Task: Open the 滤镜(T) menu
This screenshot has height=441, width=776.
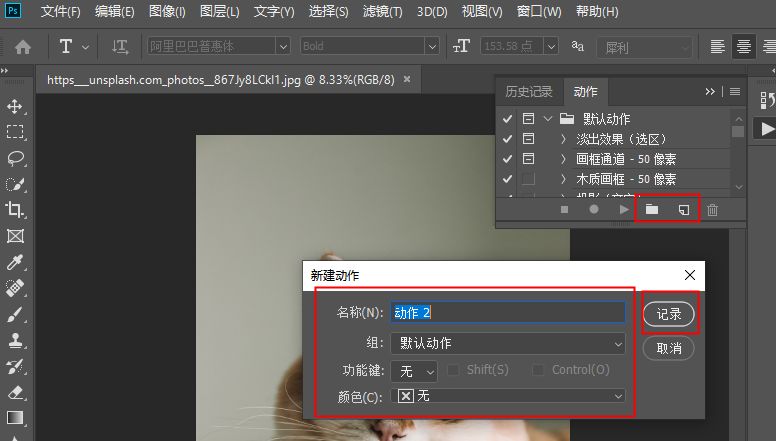Action: point(382,11)
